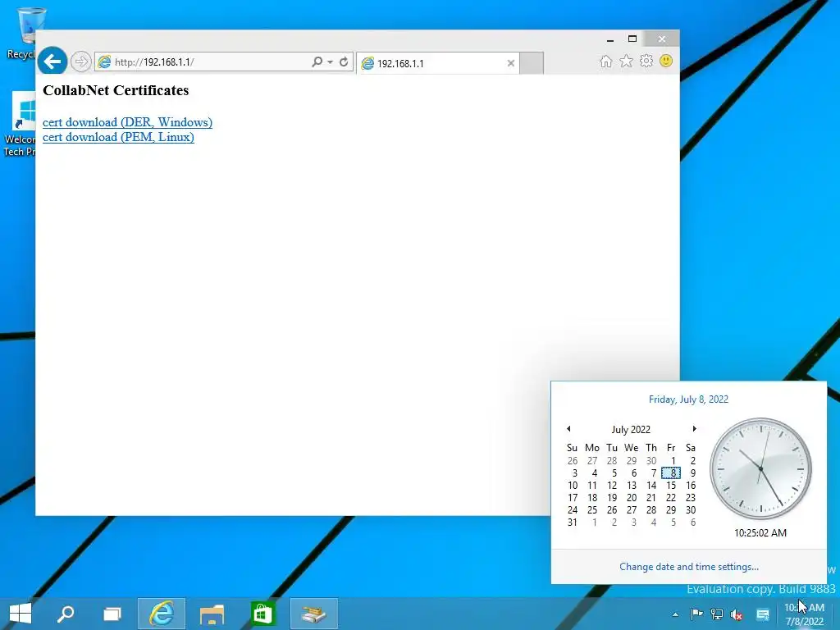Select July 20 in the calendar

pyautogui.click(x=632, y=498)
